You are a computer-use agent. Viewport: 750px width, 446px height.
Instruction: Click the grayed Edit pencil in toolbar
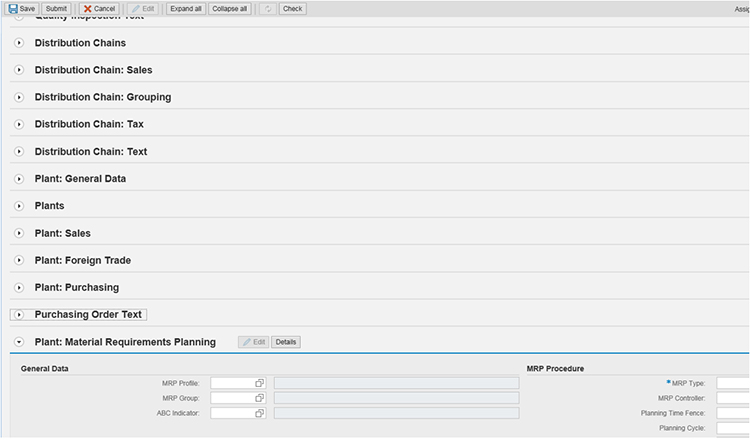point(143,8)
